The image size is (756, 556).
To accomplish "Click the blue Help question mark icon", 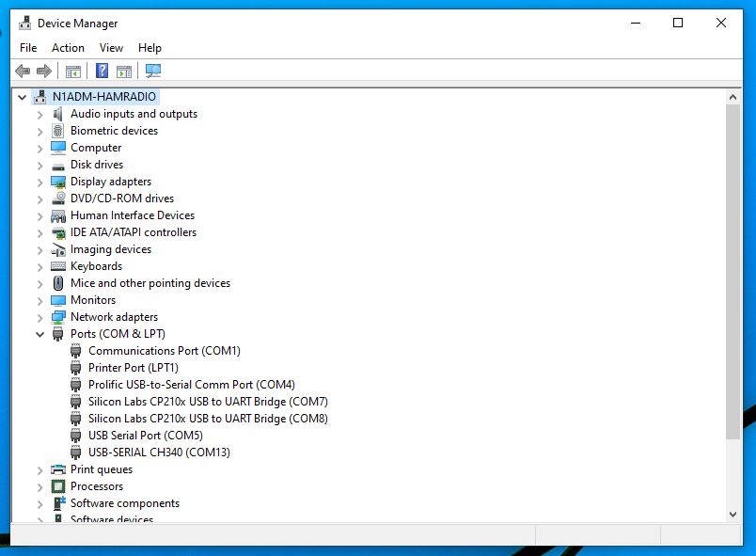I will [x=102, y=71].
